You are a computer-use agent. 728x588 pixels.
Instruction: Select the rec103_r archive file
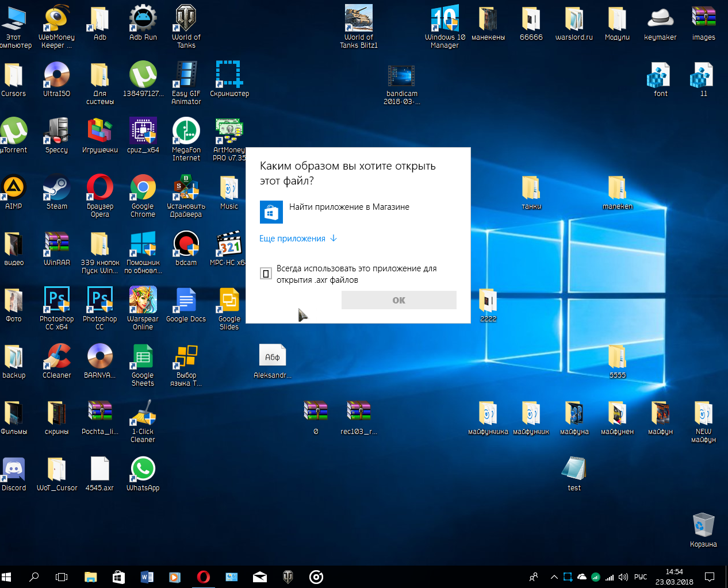click(358, 417)
